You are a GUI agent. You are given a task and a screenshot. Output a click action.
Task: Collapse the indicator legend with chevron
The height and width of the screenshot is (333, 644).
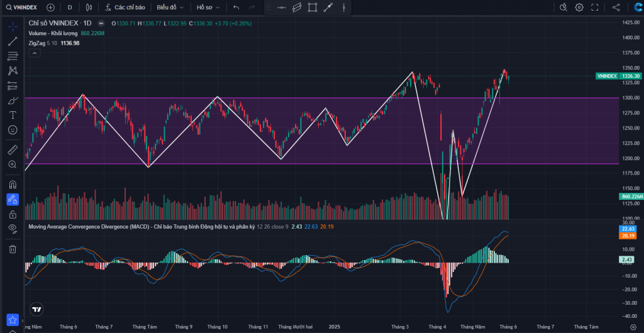click(35, 53)
